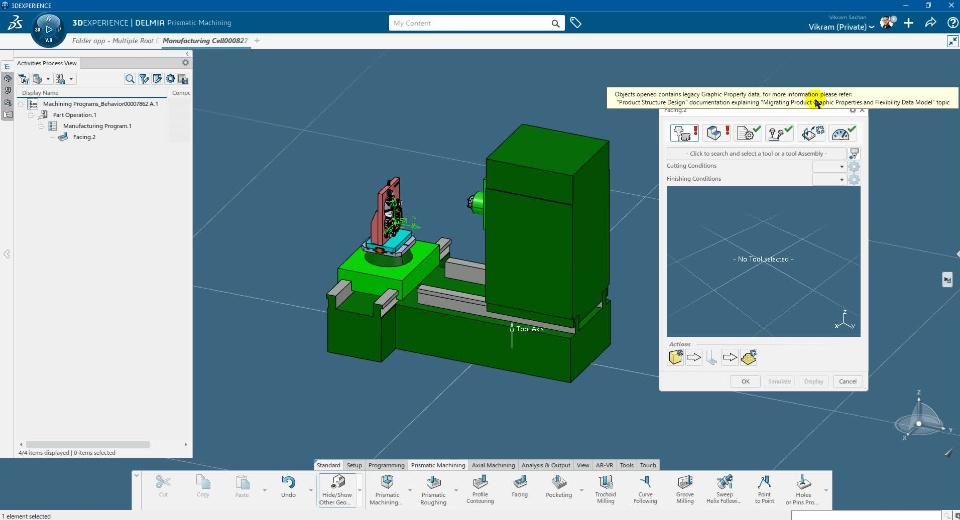
Task: Click the filter funnel icon in Activities panel
Action: [x=144, y=78]
